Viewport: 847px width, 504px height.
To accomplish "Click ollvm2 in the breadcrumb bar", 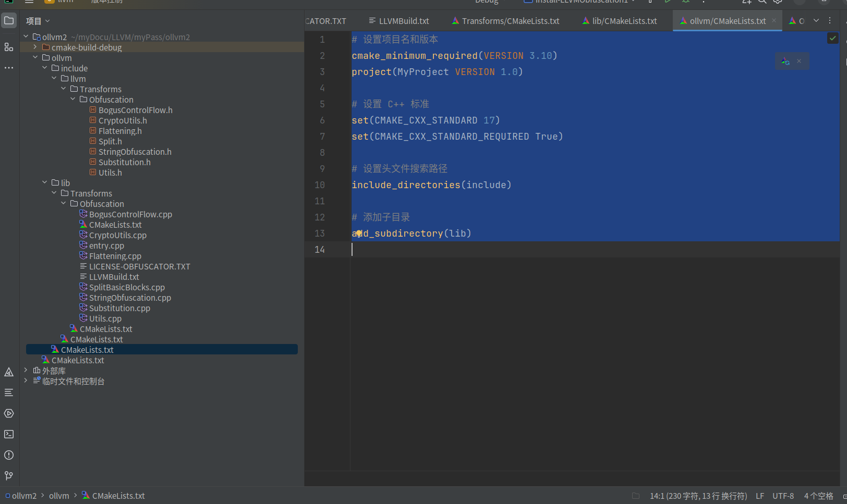I will (x=21, y=496).
